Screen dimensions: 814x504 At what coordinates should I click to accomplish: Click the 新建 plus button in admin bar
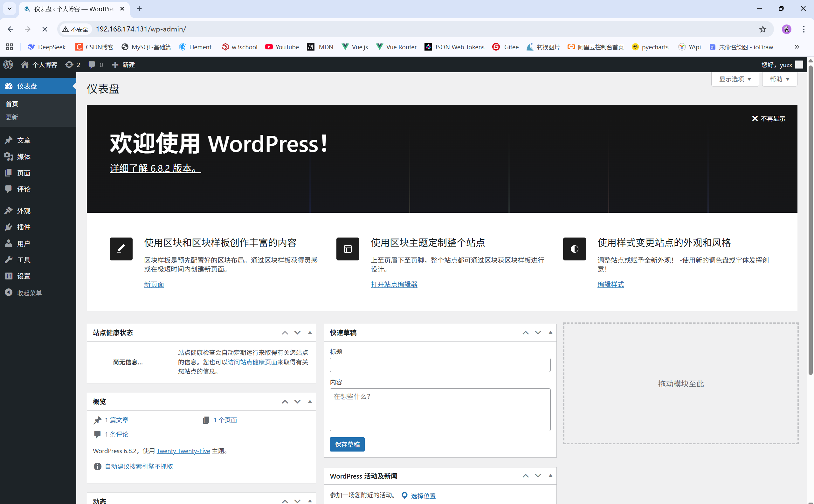[123, 65]
